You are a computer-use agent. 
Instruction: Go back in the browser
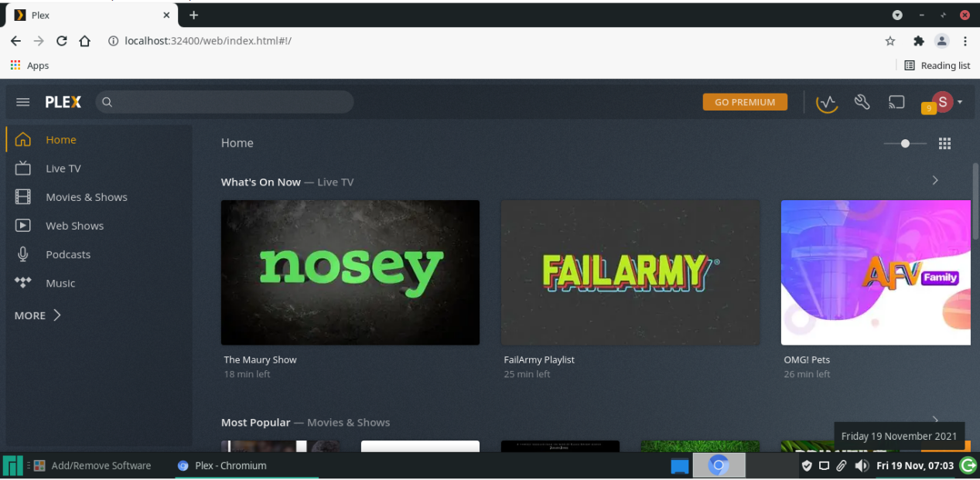(15, 41)
